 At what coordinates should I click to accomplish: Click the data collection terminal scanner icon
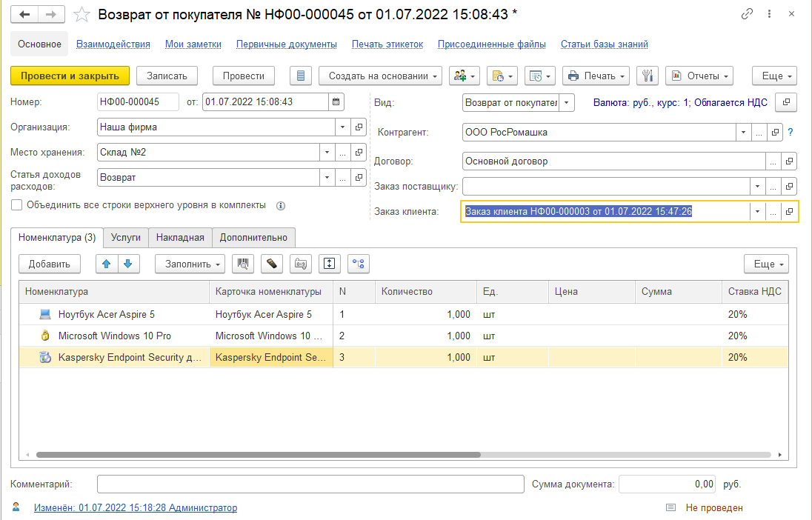273,264
